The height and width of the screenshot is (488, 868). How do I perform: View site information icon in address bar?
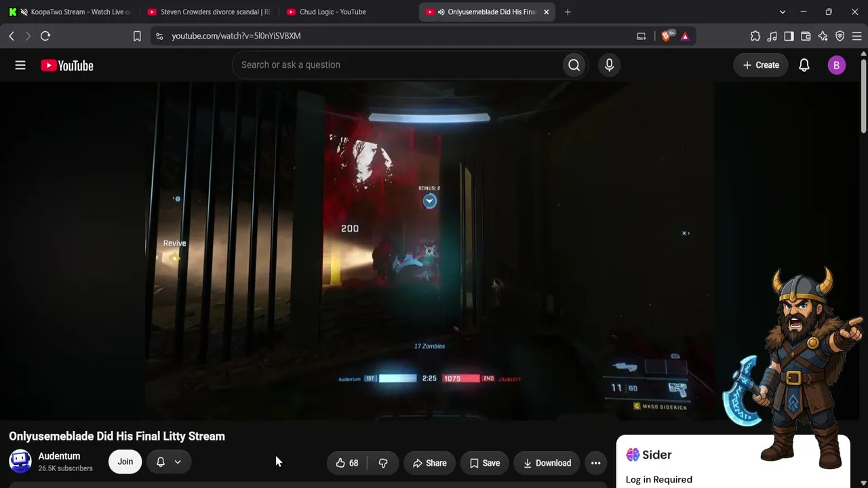pyautogui.click(x=159, y=36)
